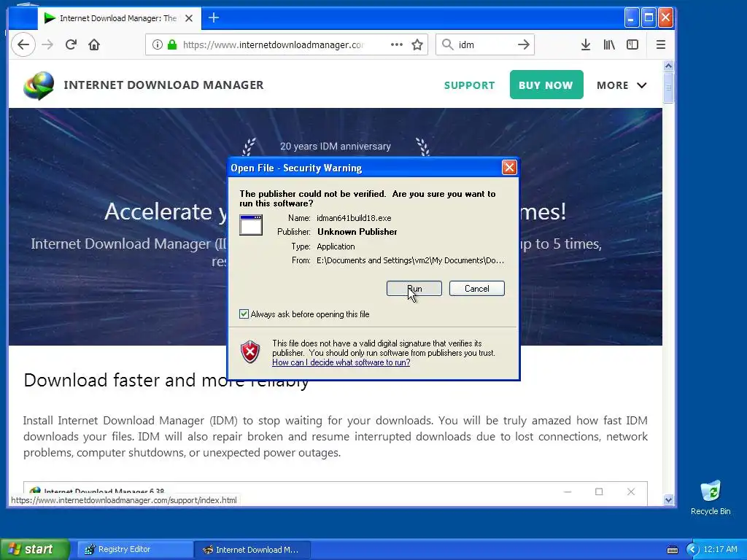The width and height of the screenshot is (747, 560).
Task: Click the green padlock security icon
Action: point(172,44)
